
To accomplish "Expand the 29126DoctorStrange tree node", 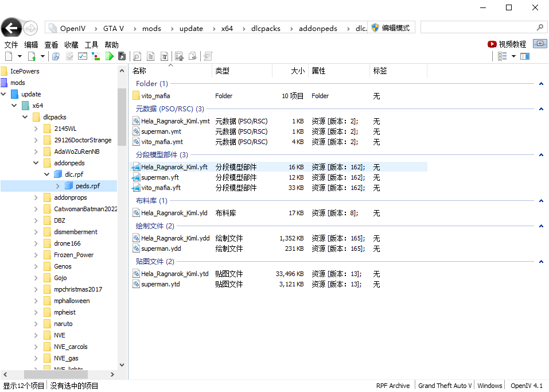I will [x=36, y=140].
